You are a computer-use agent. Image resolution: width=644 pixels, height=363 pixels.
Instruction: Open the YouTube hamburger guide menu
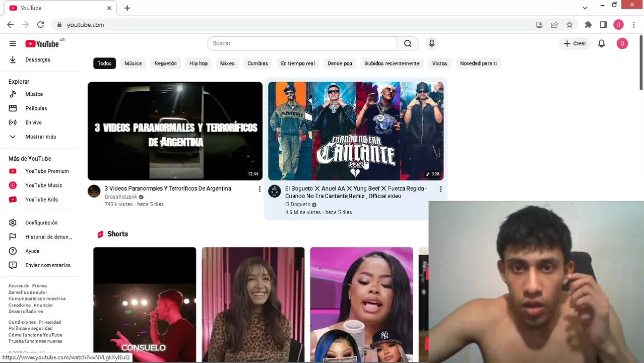coord(13,43)
